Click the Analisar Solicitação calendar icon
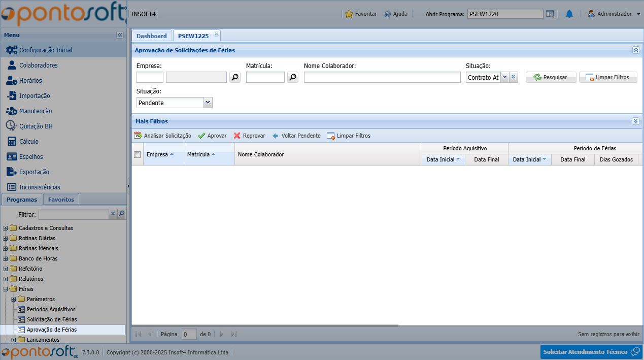Screen dimensions: 644x360 coord(138,136)
